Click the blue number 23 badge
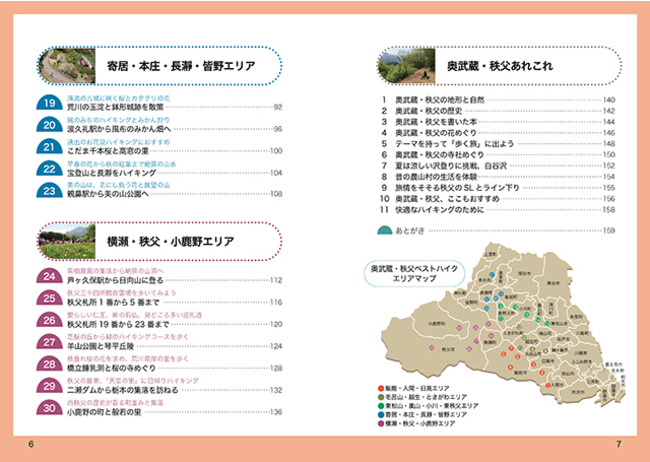The image size is (650, 462). point(48,191)
